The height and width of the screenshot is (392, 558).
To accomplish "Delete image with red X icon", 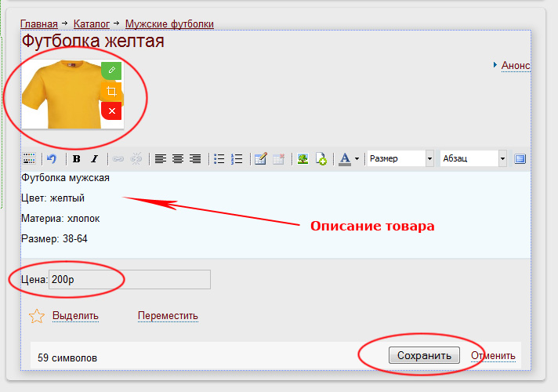I will click(x=112, y=111).
